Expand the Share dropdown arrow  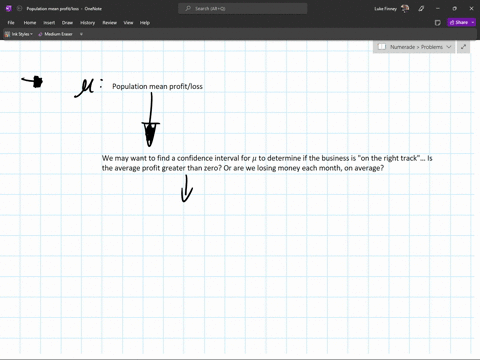coord(473,22)
